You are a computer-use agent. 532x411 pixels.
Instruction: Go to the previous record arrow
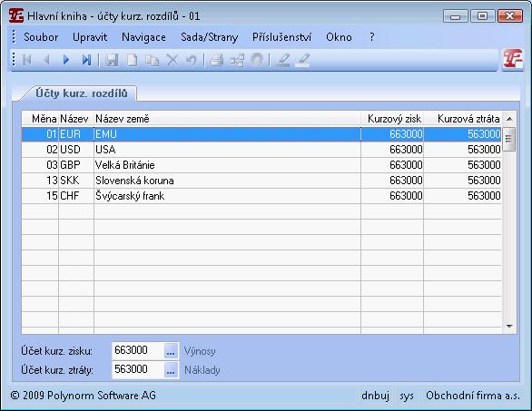coord(46,61)
